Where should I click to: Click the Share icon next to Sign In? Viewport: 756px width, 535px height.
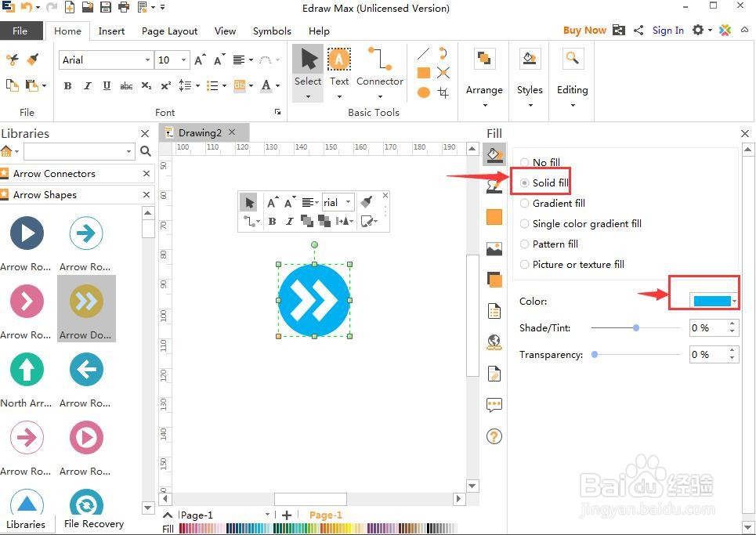pyautogui.click(x=638, y=31)
